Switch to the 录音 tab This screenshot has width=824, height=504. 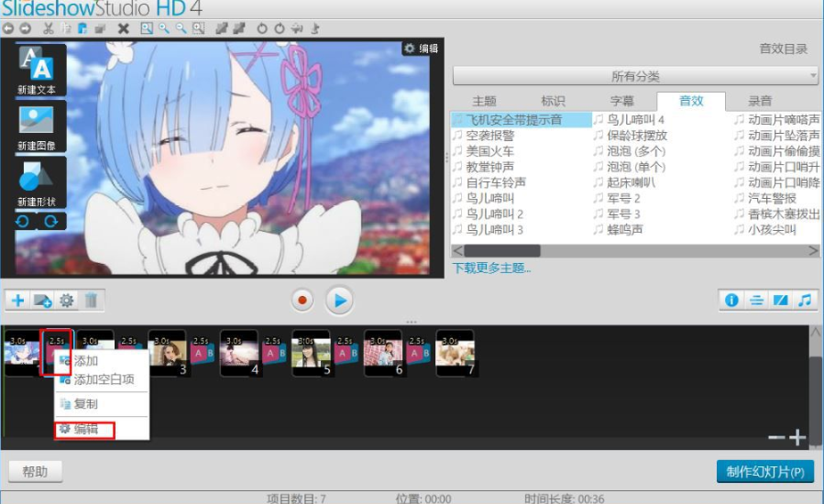(760, 101)
